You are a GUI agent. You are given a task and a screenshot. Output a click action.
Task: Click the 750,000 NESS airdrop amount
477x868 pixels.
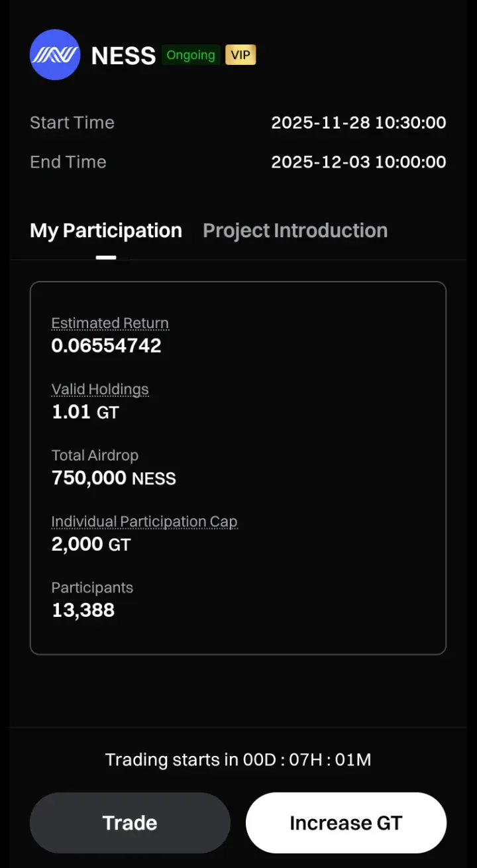114,478
